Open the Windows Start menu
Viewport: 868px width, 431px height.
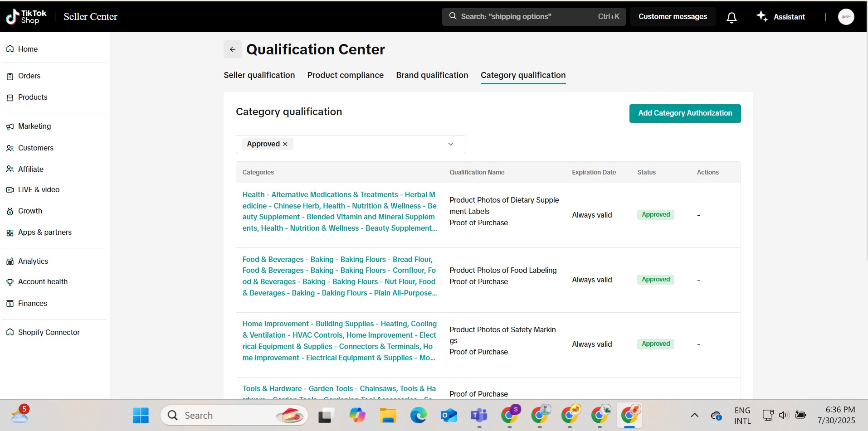tap(141, 415)
